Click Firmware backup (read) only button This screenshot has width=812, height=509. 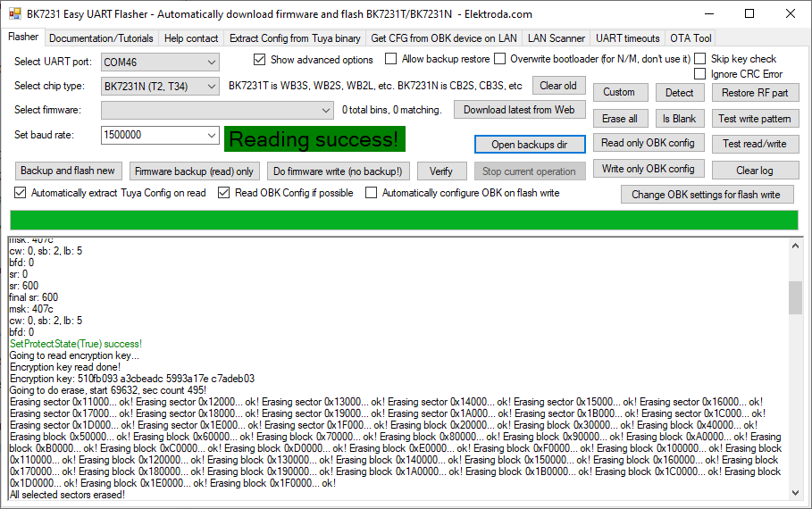click(194, 171)
